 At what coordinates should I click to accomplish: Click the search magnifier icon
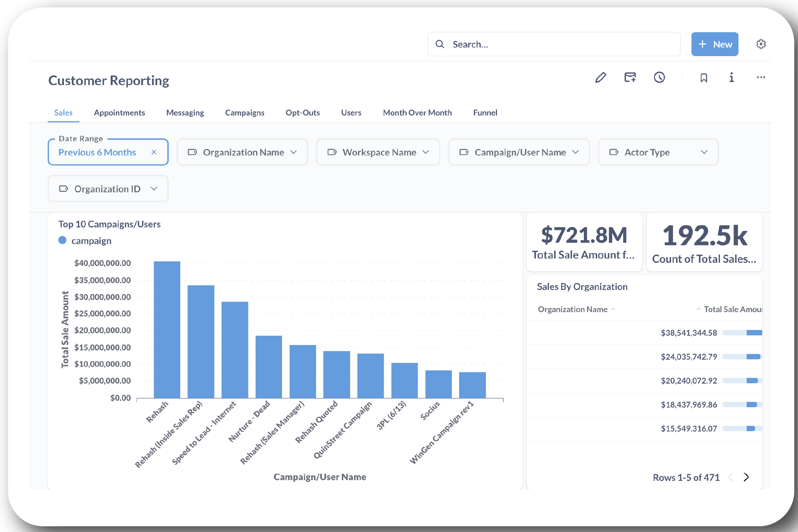440,44
